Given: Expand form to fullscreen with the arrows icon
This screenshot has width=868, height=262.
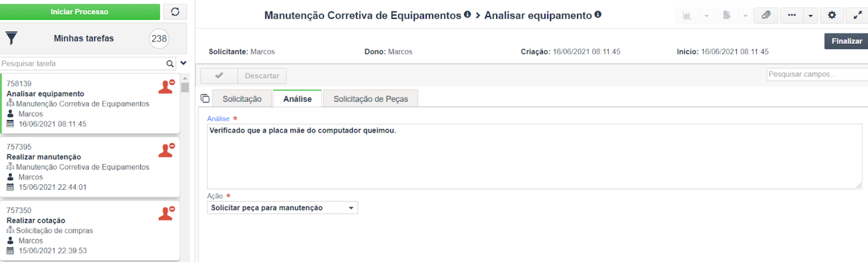Looking at the screenshot, I should [x=857, y=15].
